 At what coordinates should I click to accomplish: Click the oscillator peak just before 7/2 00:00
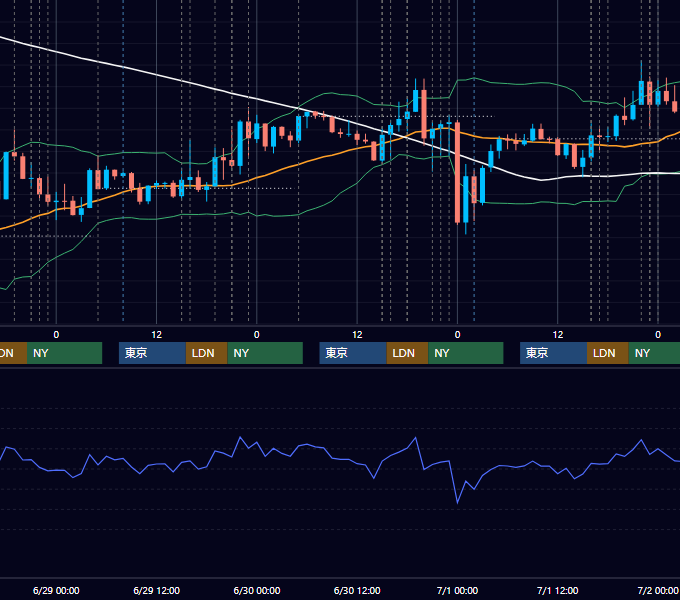click(x=641, y=440)
